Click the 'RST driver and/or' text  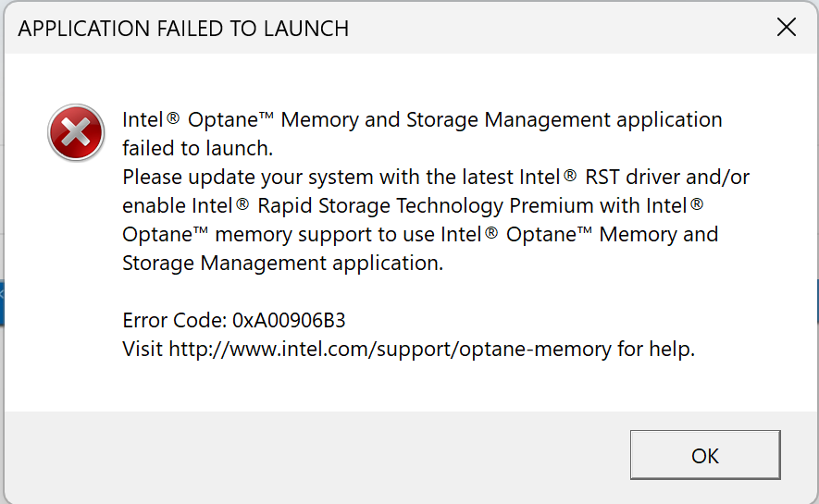(667, 177)
